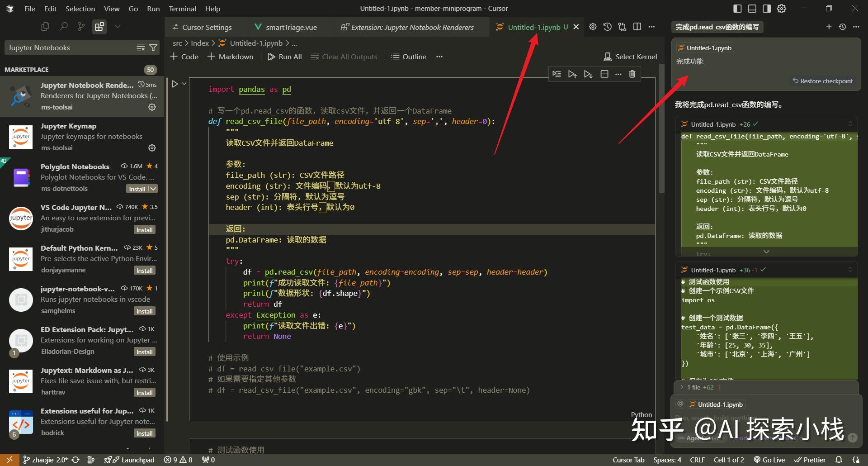Open Manage gear for Jupyter Notebook Renderers
This screenshot has height=466, width=868.
152,107
